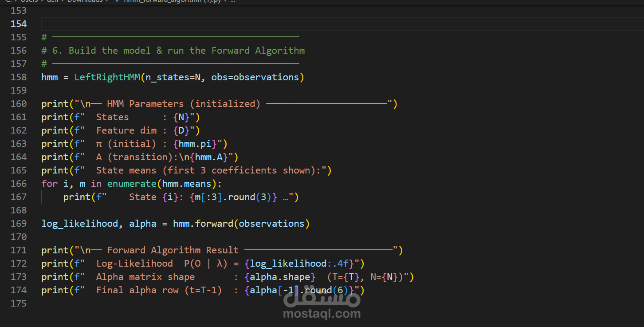Click line number 158 in the gutter
Viewport: 644px width, 327px height.
click(x=19, y=77)
